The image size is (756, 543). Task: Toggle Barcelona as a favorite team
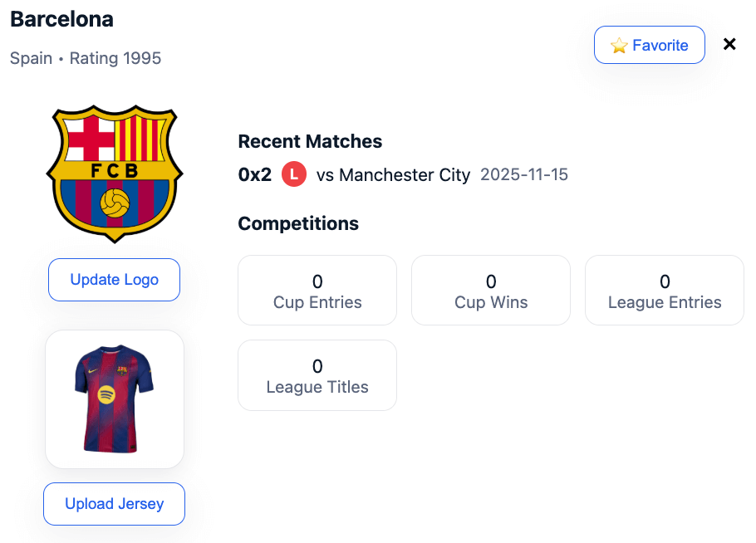click(x=650, y=45)
